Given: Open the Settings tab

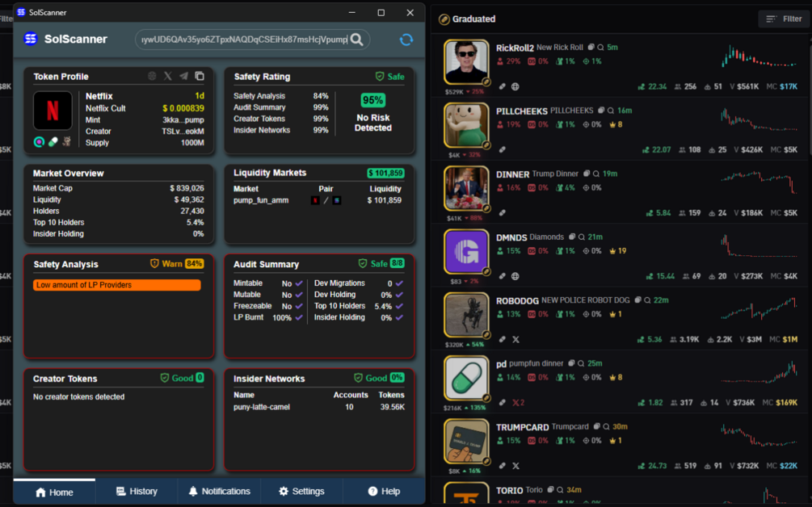Looking at the screenshot, I should coord(301,492).
